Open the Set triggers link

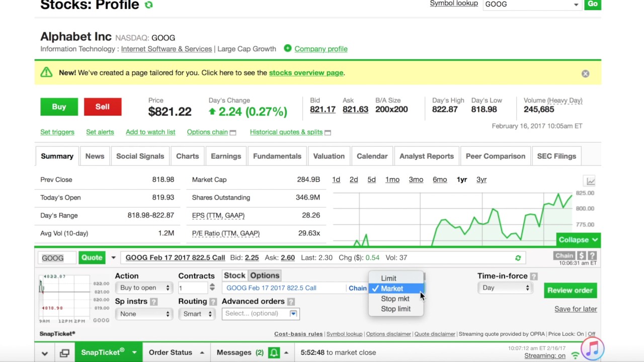pyautogui.click(x=57, y=132)
